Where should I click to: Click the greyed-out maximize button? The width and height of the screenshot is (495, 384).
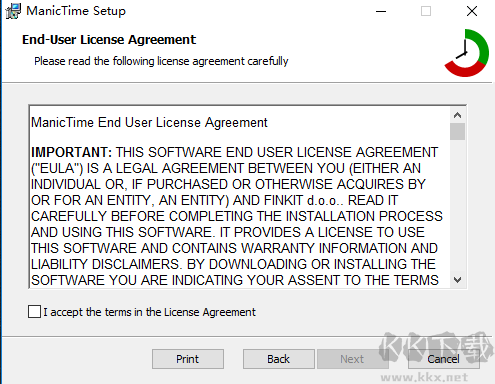[426, 11]
